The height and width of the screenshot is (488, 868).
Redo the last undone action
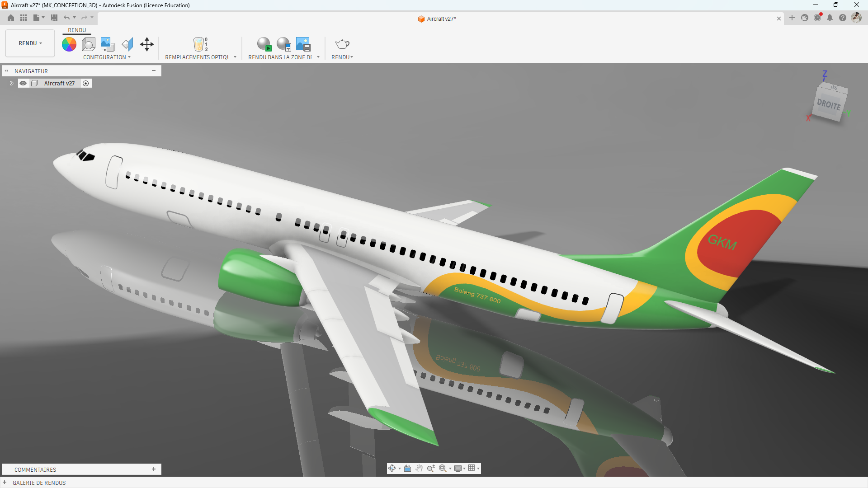[84, 18]
